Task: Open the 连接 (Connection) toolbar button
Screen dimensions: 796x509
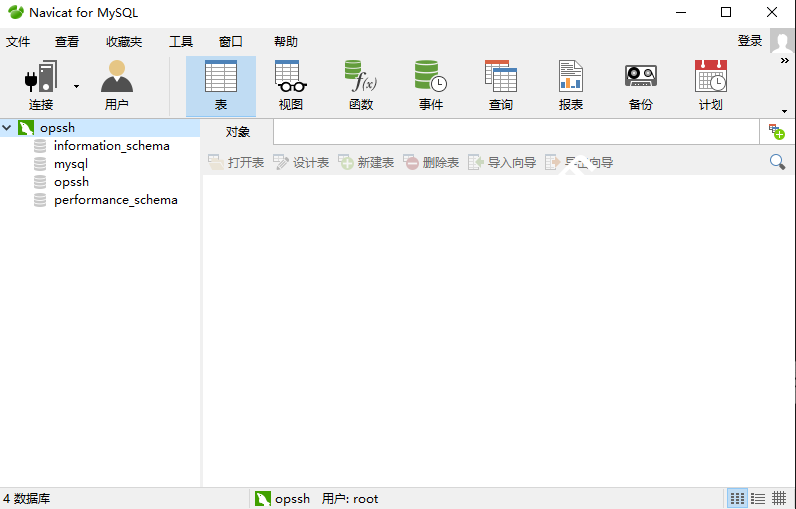Action: (x=41, y=85)
